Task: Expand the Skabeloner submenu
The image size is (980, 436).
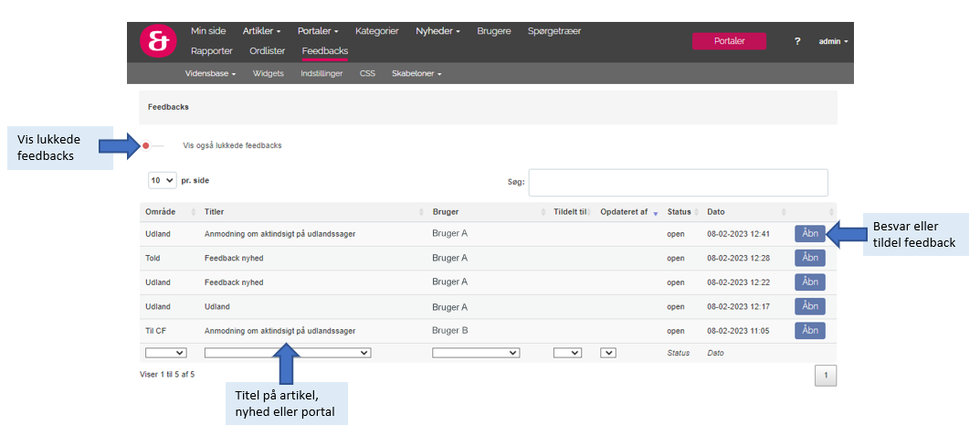Action: pos(416,73)
